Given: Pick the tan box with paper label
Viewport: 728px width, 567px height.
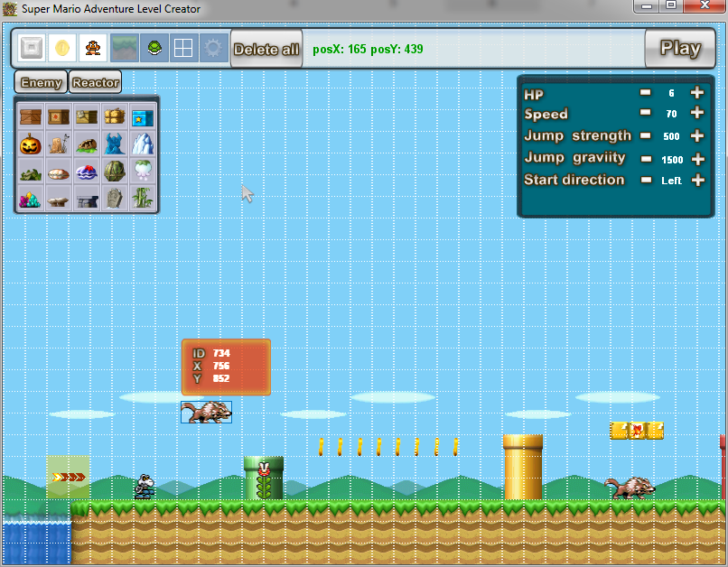Looking at the screenshot, I should pyautogui.click(x=87, y=116).
